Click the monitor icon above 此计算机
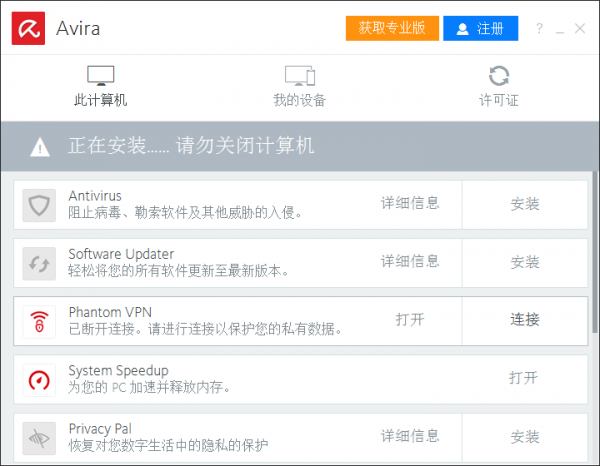The width and height of the screenshot is (600, 466). point(101,75)
